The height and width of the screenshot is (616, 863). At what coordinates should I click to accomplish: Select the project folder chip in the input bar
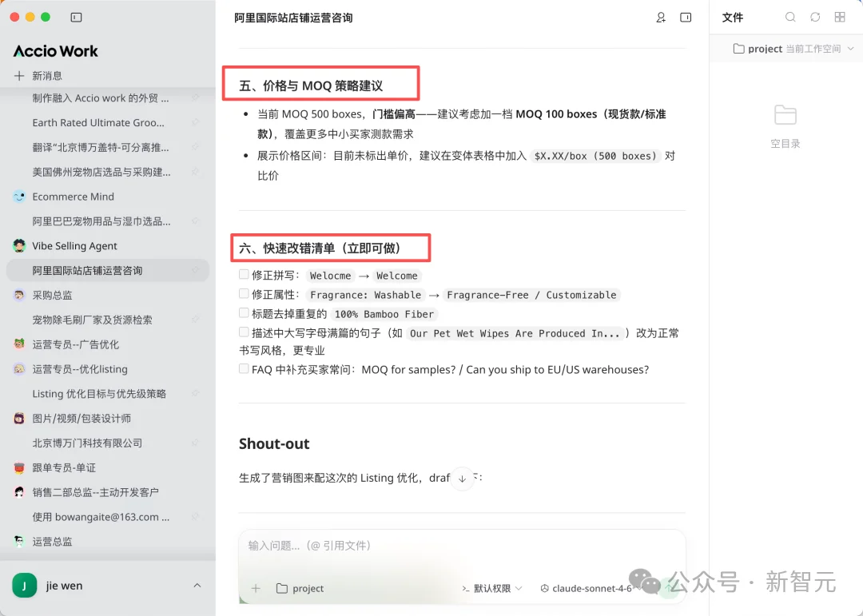[x=300, y=588]
